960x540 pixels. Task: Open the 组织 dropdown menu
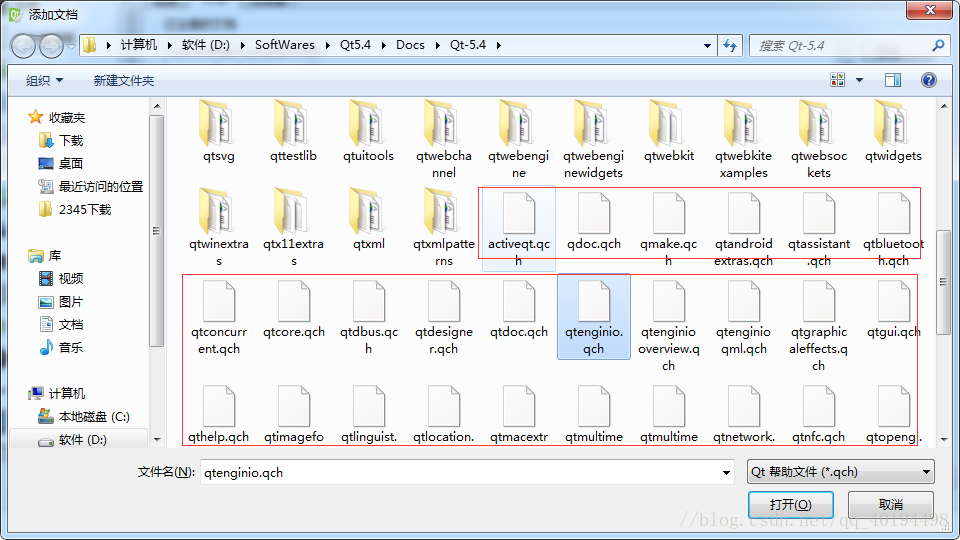coord(44,80)
